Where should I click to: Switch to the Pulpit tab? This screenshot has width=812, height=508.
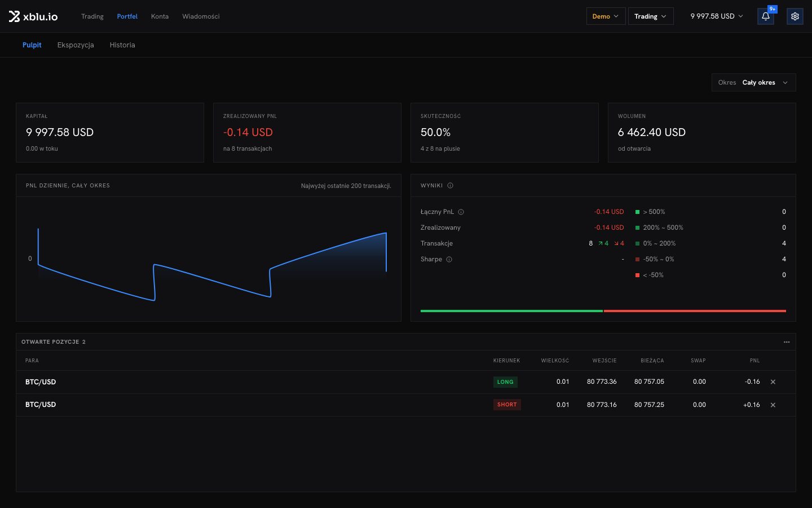tap(32, 45)
